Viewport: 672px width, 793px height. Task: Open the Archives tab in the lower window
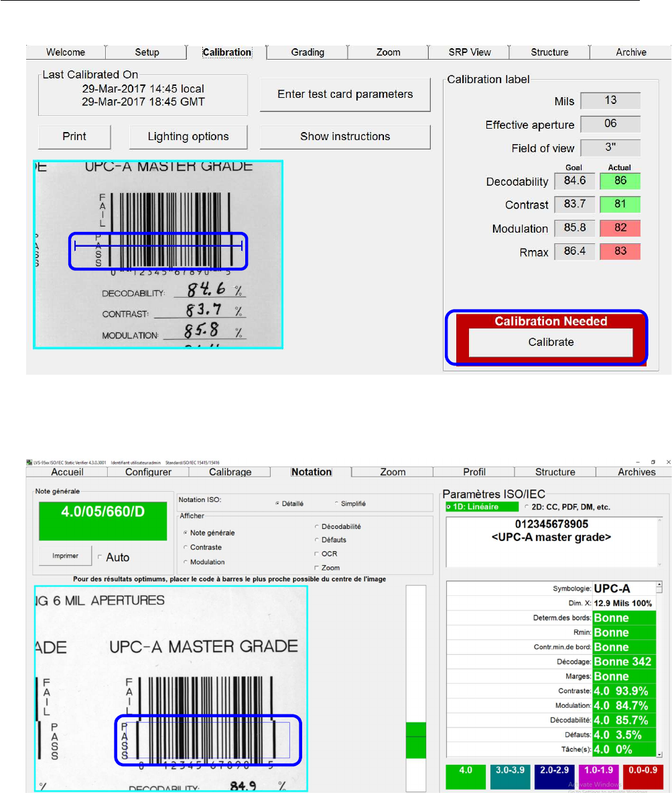pyautogui.click(x=636, y=472)
